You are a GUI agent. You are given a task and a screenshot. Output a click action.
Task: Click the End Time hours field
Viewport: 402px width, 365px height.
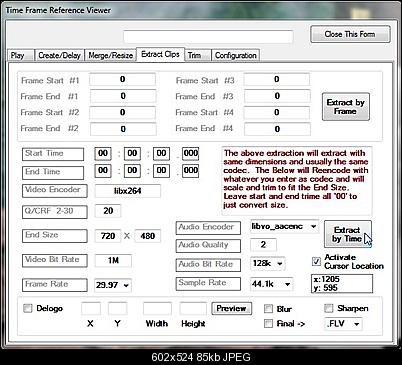(x=103, y=171)
